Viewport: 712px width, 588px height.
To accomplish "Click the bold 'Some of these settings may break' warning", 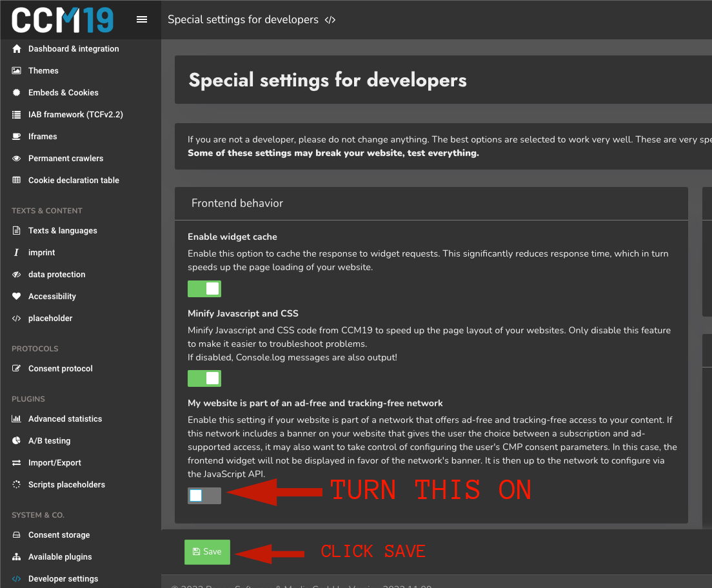I will click(333, 153).
